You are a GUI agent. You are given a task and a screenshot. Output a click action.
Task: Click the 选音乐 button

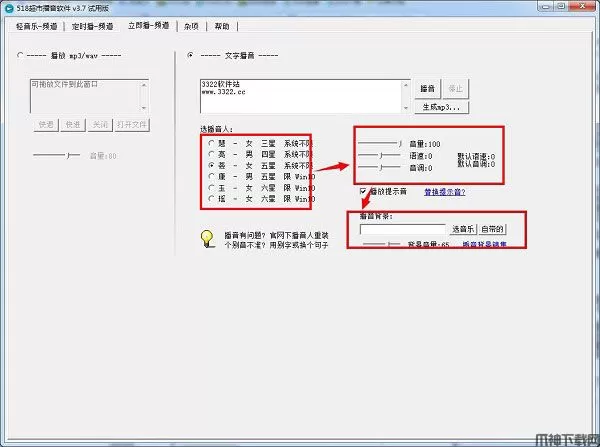pyautogui.click(x=463, y=229)
